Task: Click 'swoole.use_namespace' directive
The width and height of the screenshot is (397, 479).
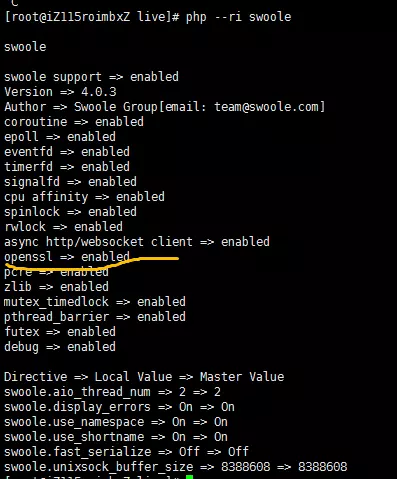Action: click(x=74, y=422)
